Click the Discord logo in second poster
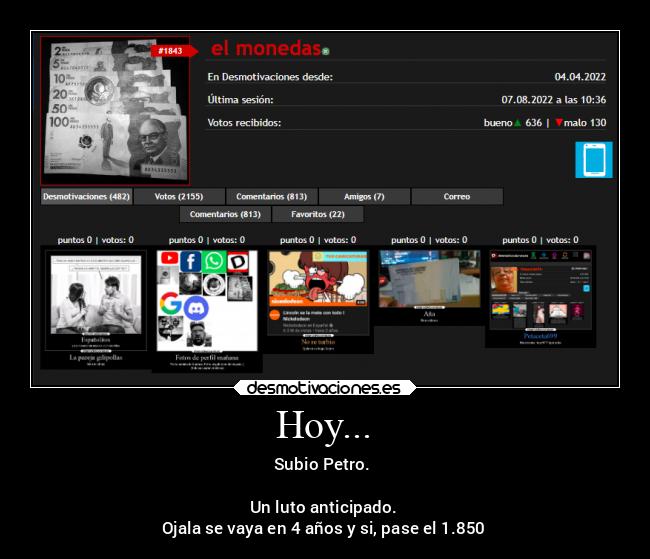650x559 pixels. pyautogui.click(x=196, y=308)
